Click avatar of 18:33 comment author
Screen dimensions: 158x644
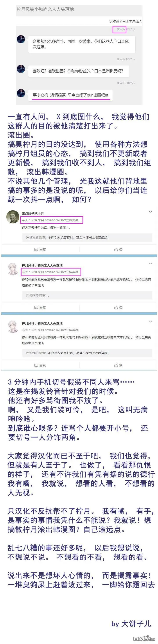13,269
